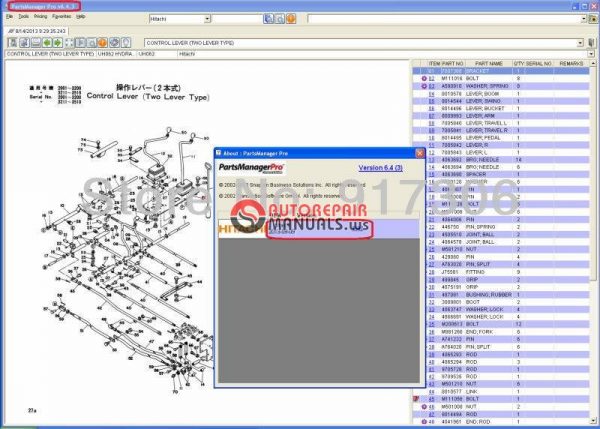
Task: Open the CONTROL LEVER page selector dropdown arrow
Action: point(580,43)
